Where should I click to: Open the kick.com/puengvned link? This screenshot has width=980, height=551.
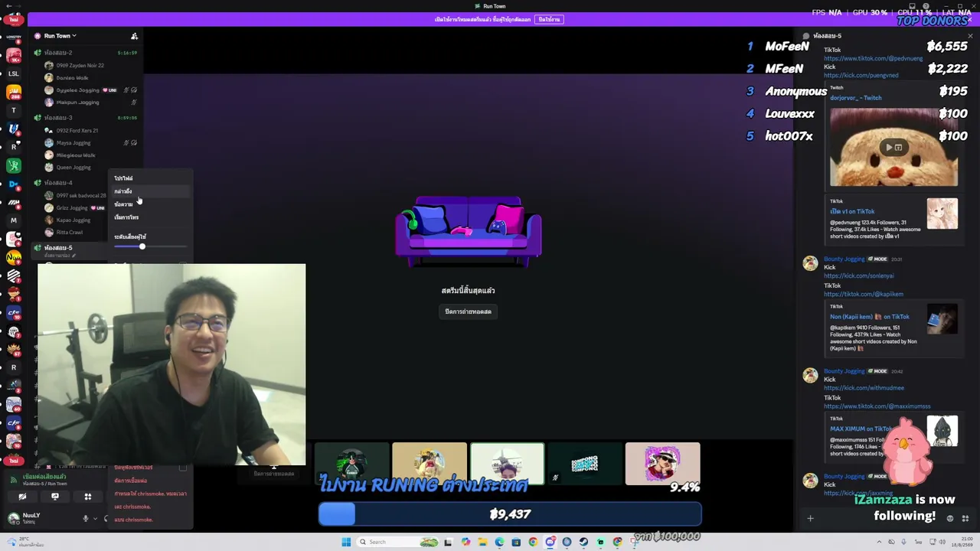point(861,75)
